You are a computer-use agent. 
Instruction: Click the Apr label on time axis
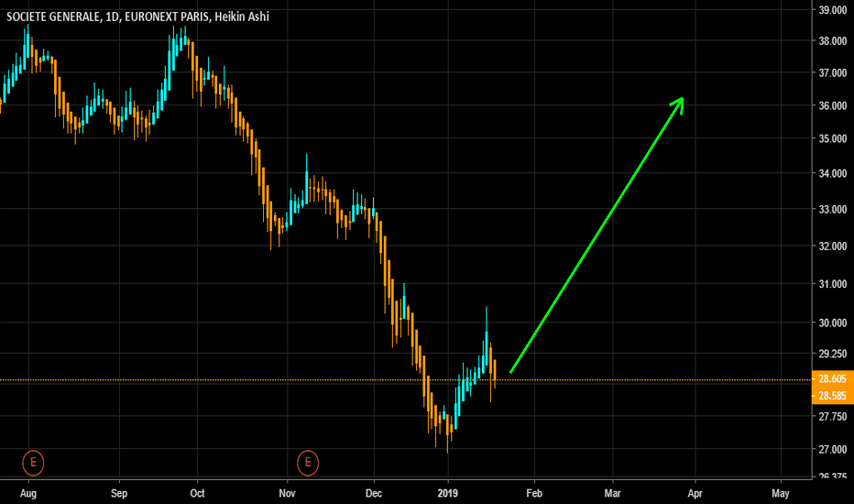695,494
